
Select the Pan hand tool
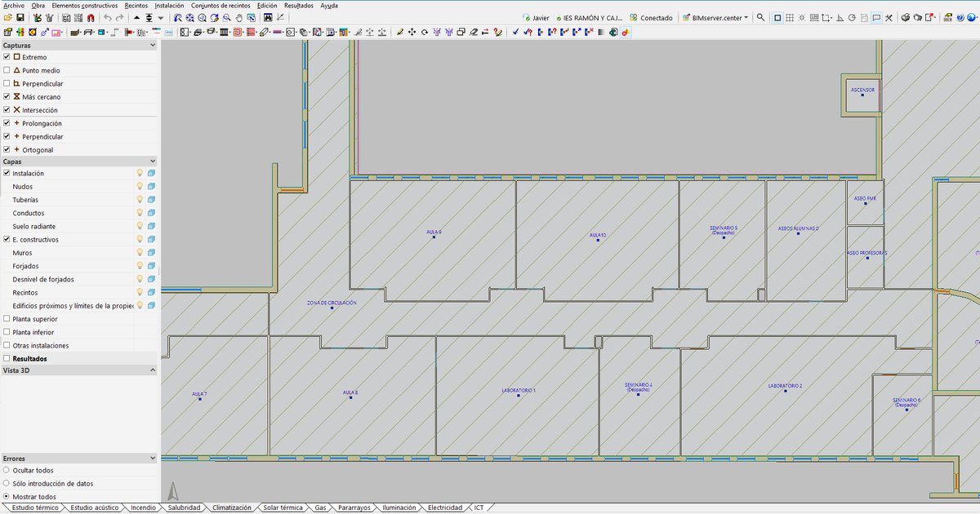(239, 18)
